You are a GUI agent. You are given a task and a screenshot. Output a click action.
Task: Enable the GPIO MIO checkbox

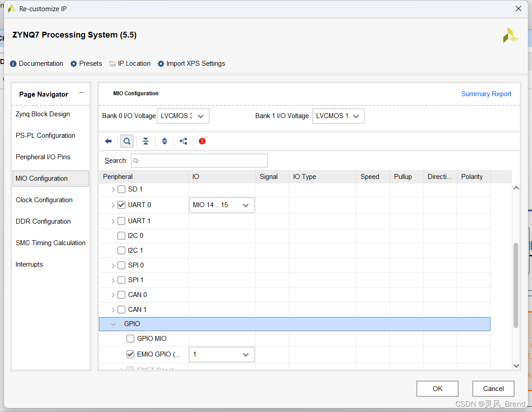(x=130, y=339)
